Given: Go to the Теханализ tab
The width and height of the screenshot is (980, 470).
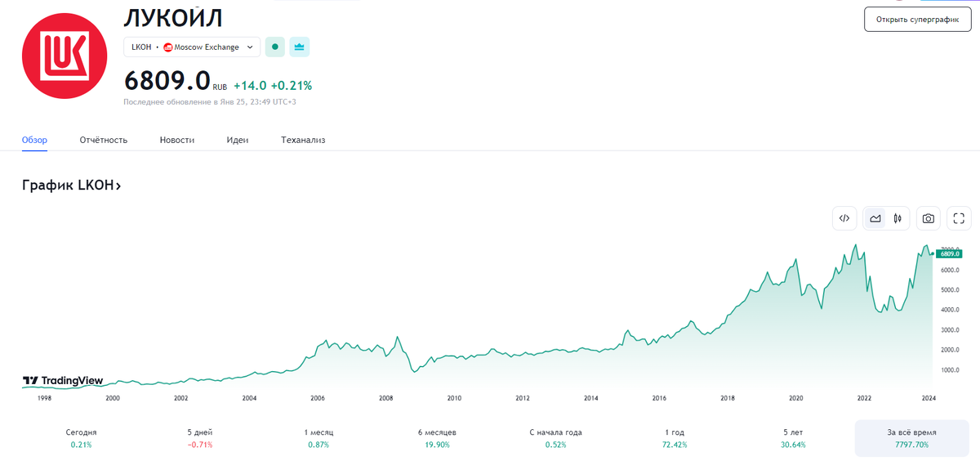Looking at the screenshot, I should tap(303, 140).
